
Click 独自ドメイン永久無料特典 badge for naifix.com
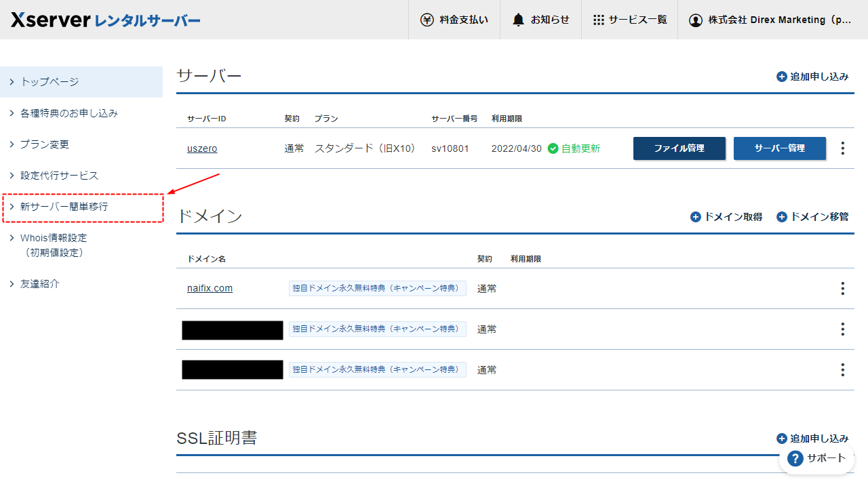pyautogui.click(x=378, y=289)
